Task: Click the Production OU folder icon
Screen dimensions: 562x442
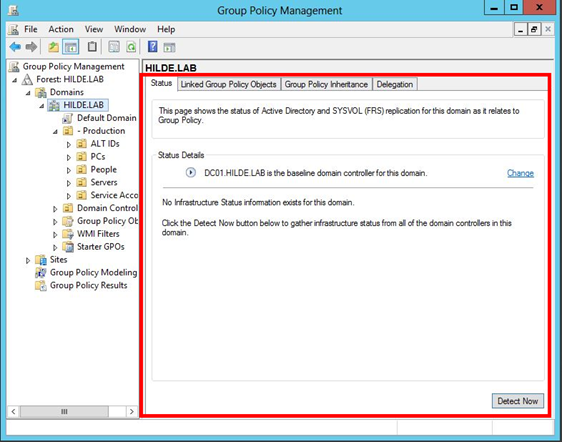Action: tap(68, 131)
